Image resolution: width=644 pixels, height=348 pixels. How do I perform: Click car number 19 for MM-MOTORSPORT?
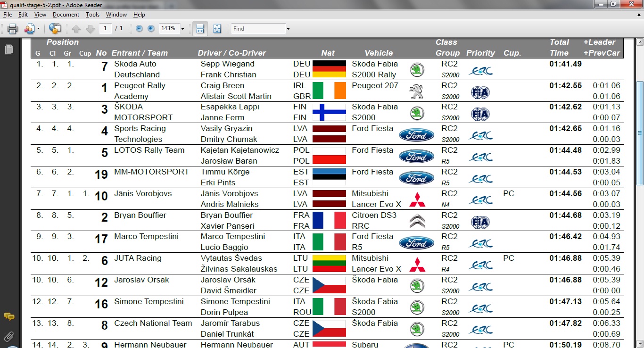tap(101, 175)
